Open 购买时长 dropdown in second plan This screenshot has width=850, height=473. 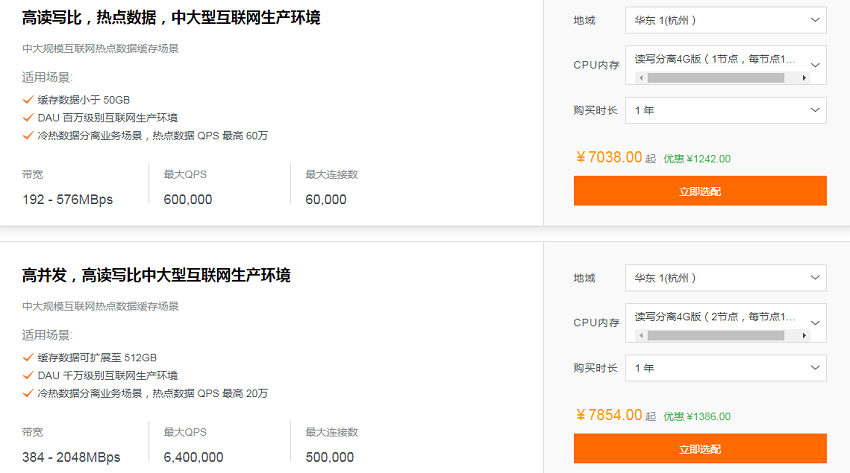tap(725, 368)
